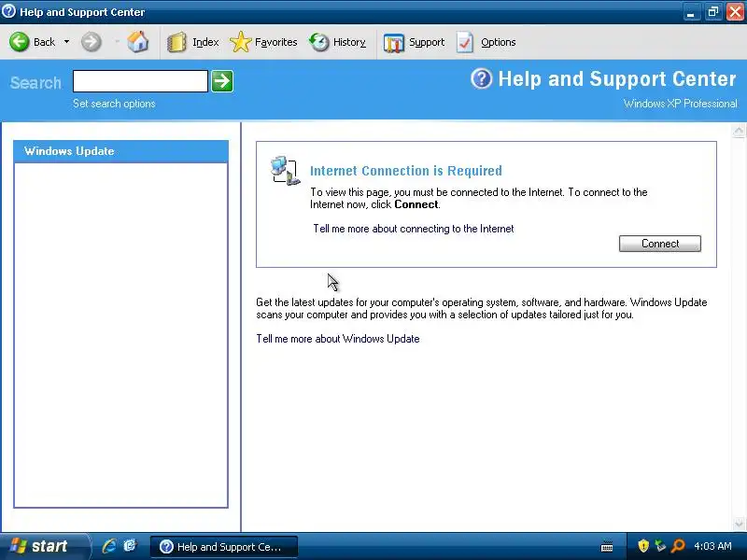Click the green Back arrow icon
747x560 pixels.
(19, 42)
